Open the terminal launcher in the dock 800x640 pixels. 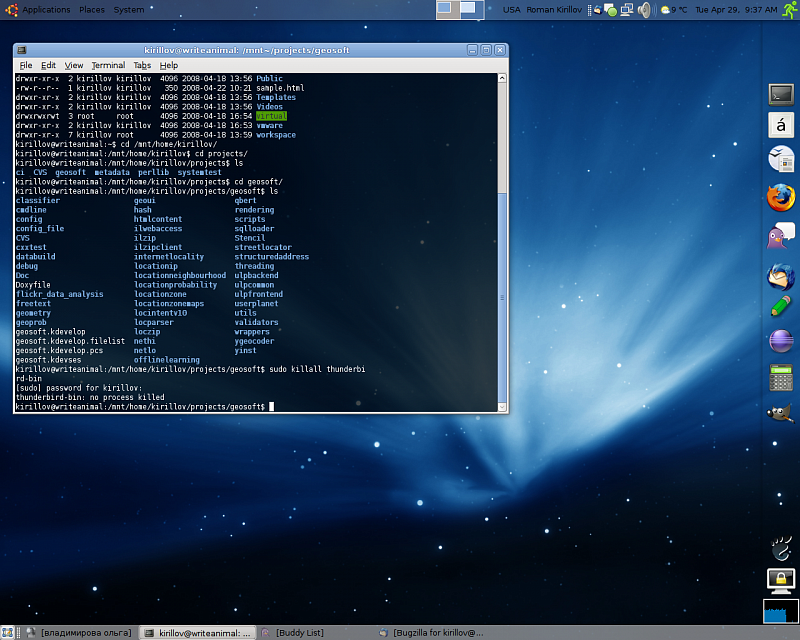[780, 94]
